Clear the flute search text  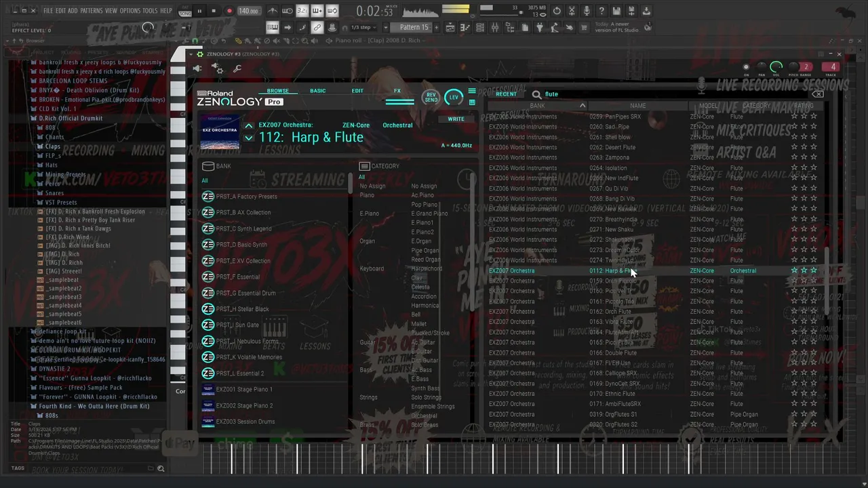[x=818, y=94]
